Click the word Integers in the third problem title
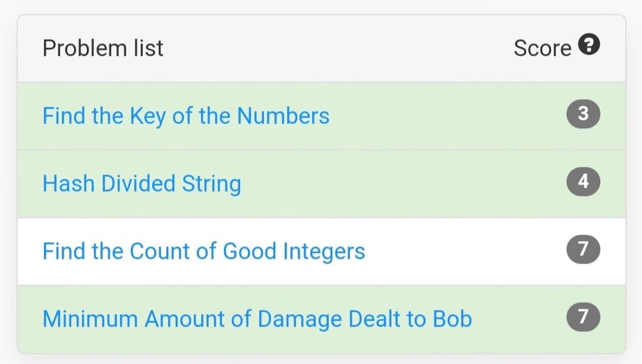 tap(324, 251)
